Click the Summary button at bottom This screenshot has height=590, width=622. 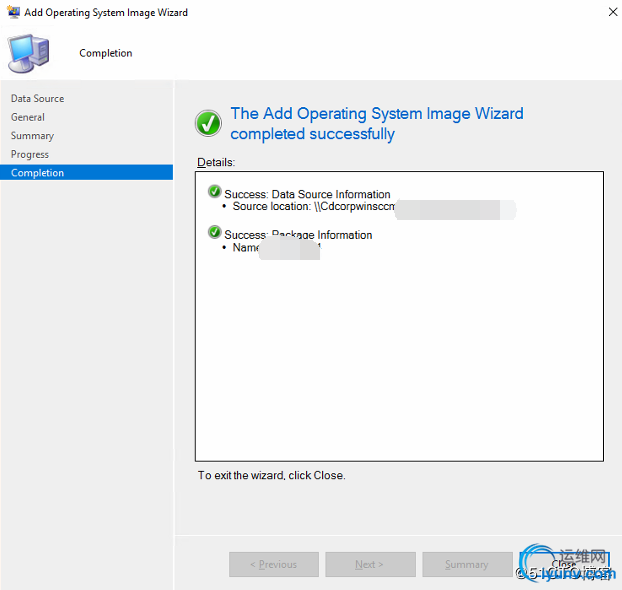(467, 564)
